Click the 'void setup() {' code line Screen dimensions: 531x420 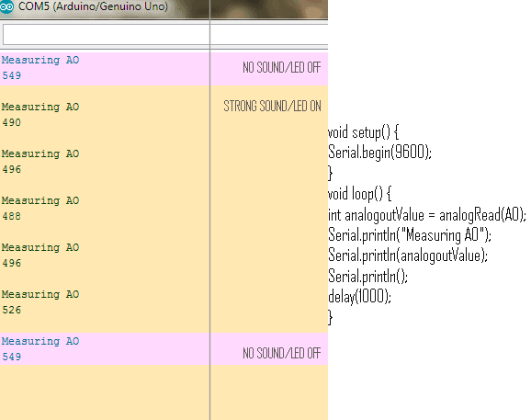[364, 132]
